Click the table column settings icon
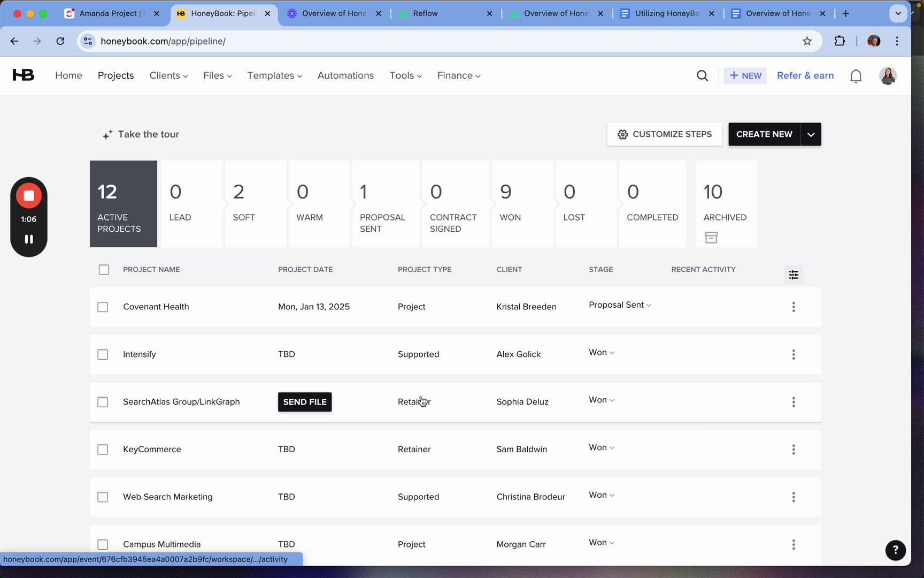Image resolution: width=924 pixels, height=578 pixels. point(794,275)
